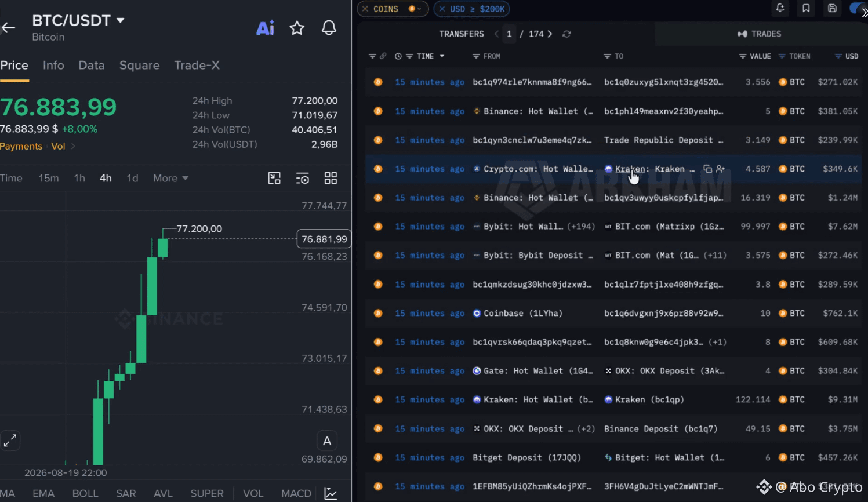
Task: Switch to the Info tab
Action: click(x=53, y=65)
